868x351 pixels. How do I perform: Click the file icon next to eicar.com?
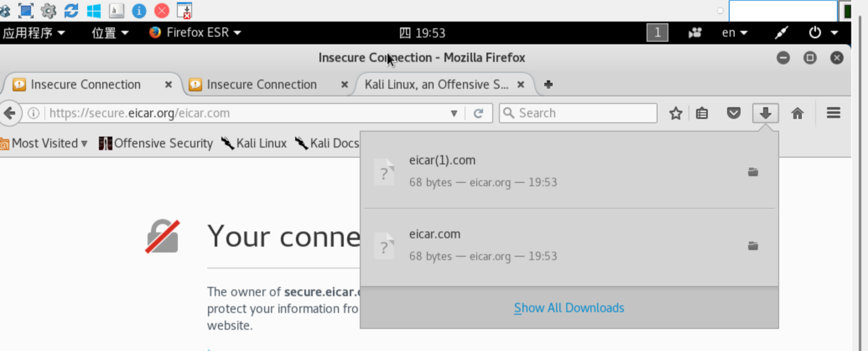click(x=385, y=246)
